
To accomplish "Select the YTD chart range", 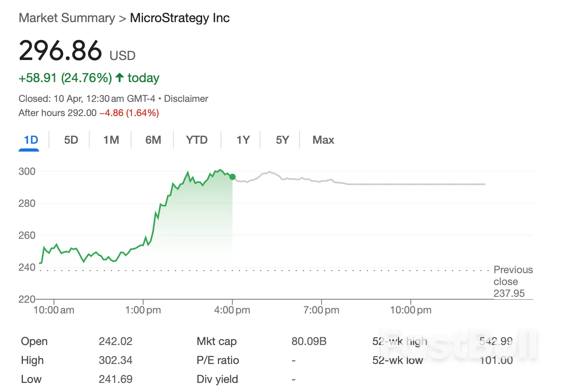I will coord(196,140).
